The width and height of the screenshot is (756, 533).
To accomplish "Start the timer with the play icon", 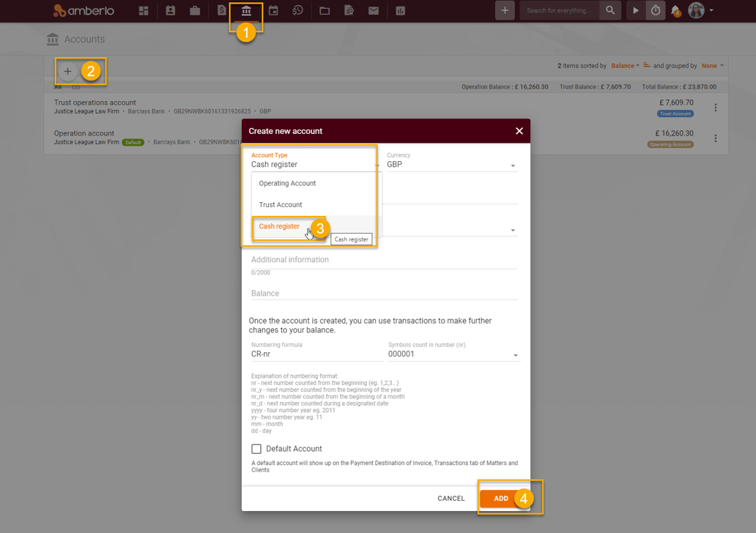I will pos(634,10).
